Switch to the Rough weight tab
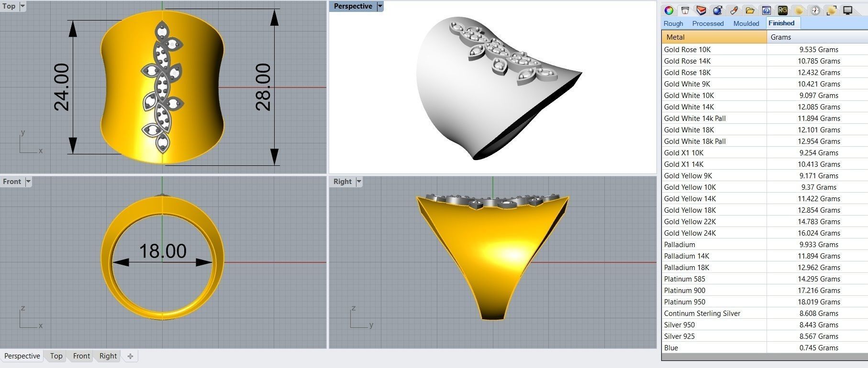This screenshot has width=868, height=368. [x=673, y=23]
